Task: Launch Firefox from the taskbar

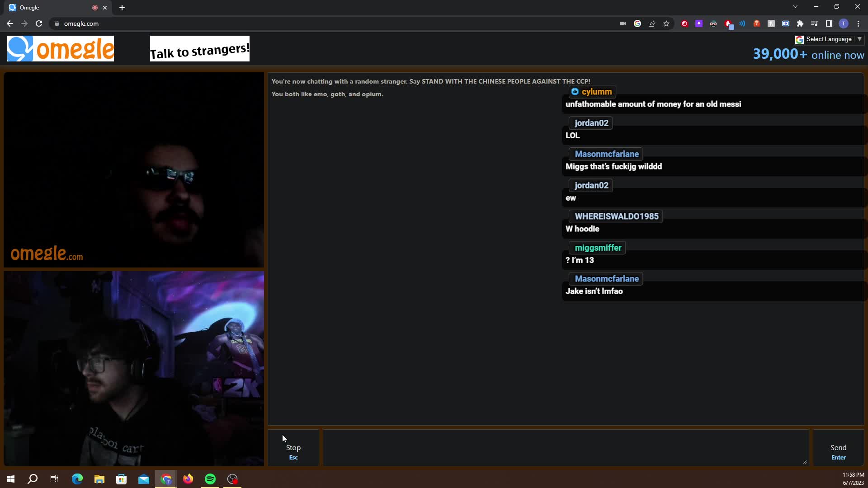Action: pyautogui.click(x=188, y=479)
